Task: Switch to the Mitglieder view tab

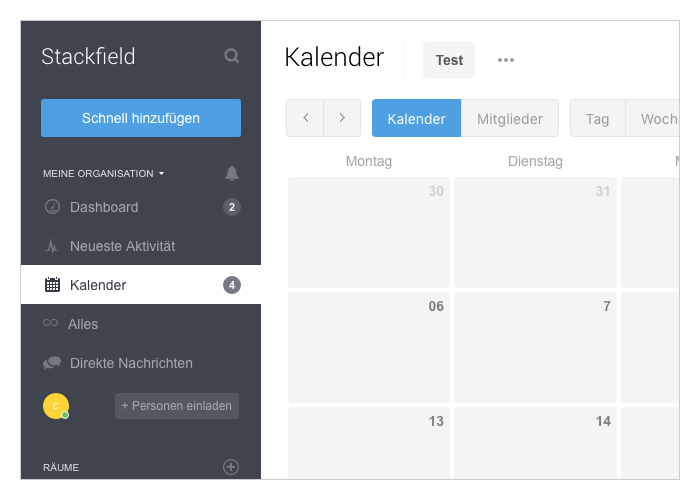Action: (x=509, y=118)
